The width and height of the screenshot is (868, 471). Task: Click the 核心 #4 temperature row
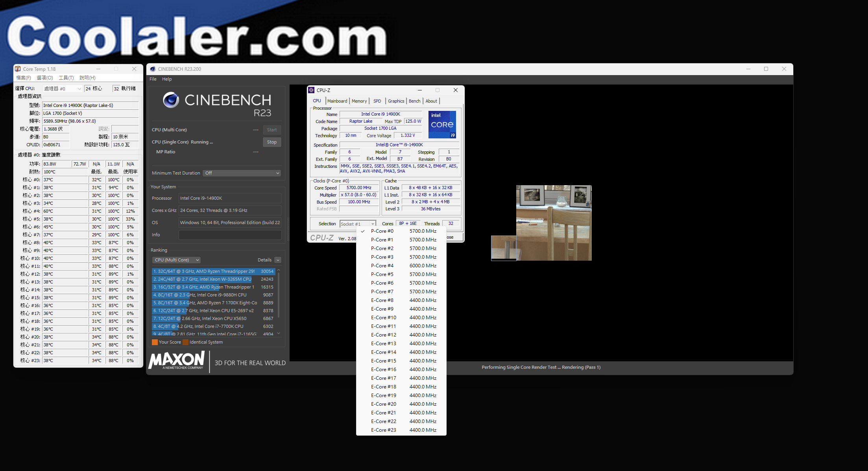tap(78, 211)
